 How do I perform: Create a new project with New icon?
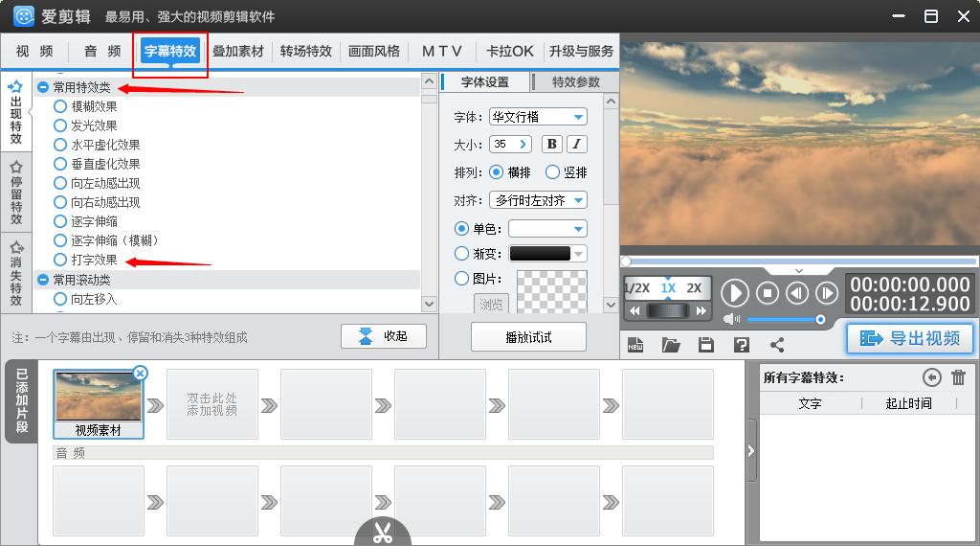click(x=635, y=345)
